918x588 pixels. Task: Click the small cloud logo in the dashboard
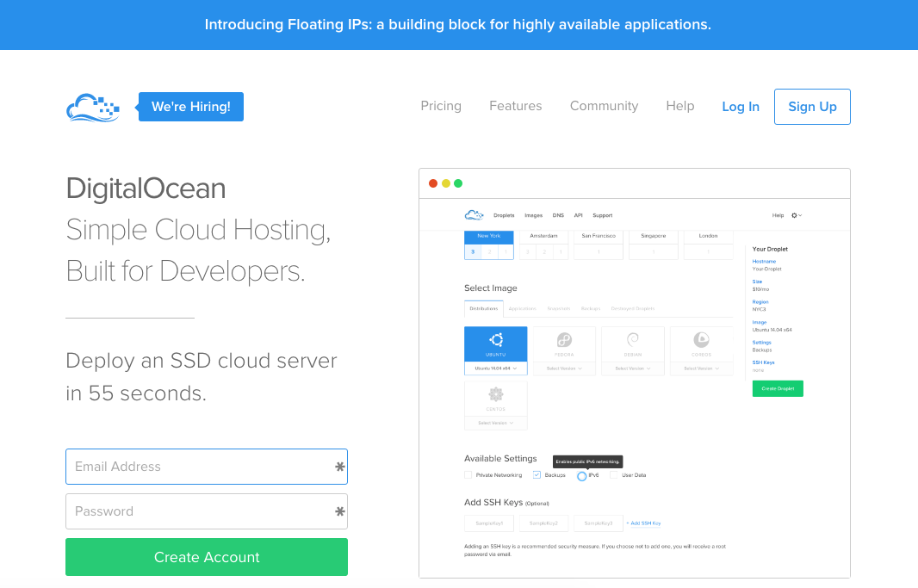474,215
